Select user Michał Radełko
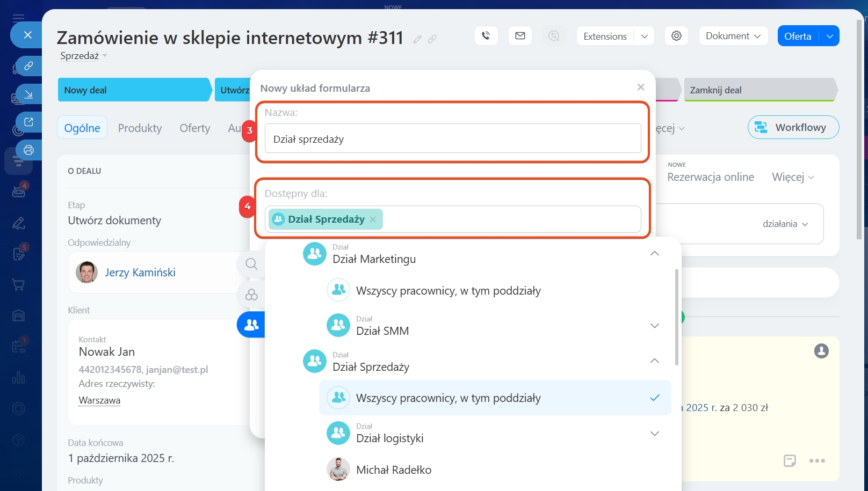Viewport: 868px width, 491px height. click(x=393, y=470)
